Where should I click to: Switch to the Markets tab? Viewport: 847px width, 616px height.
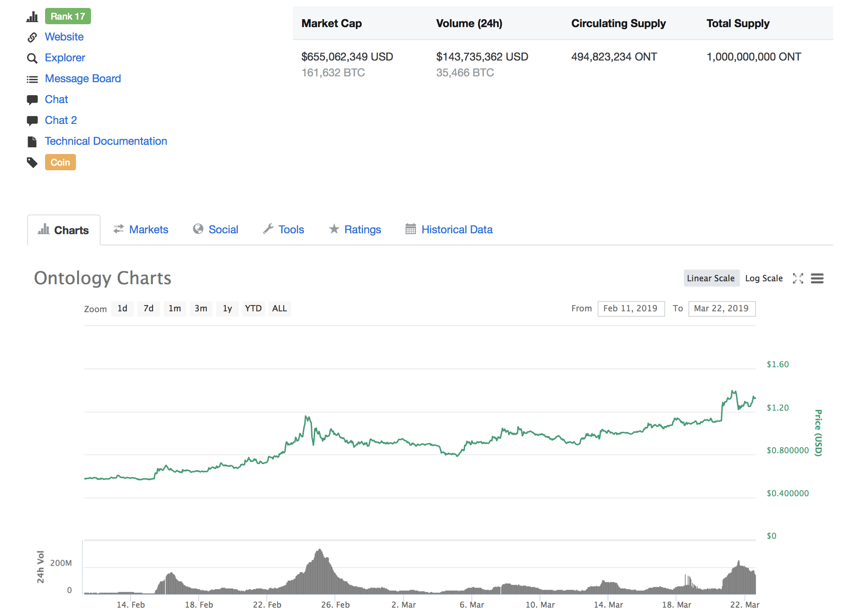[x=141, y=230]
